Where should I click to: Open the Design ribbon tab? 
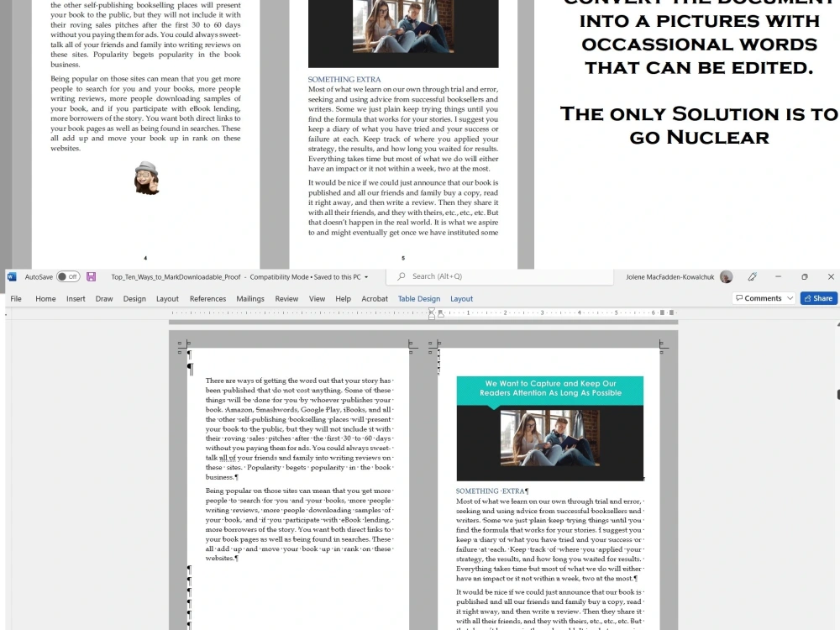tap(134, 299)
